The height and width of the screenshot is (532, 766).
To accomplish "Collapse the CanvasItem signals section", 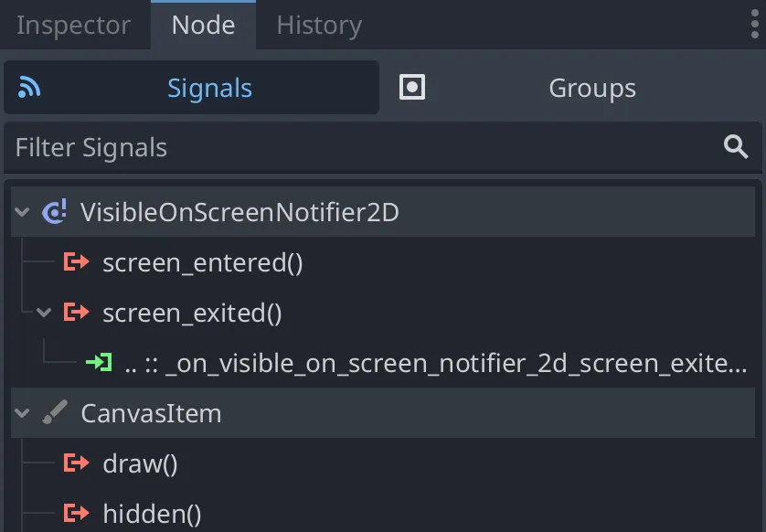I will [22, 413].
